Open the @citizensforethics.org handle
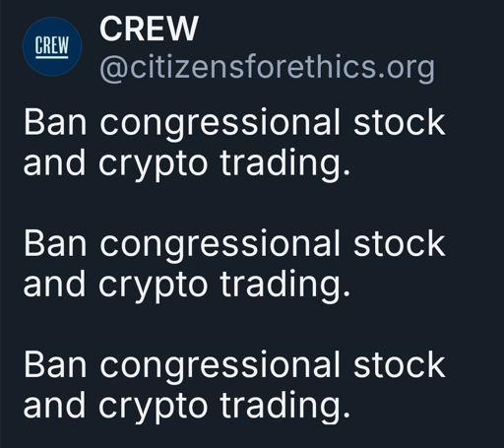 click(267, 68)
